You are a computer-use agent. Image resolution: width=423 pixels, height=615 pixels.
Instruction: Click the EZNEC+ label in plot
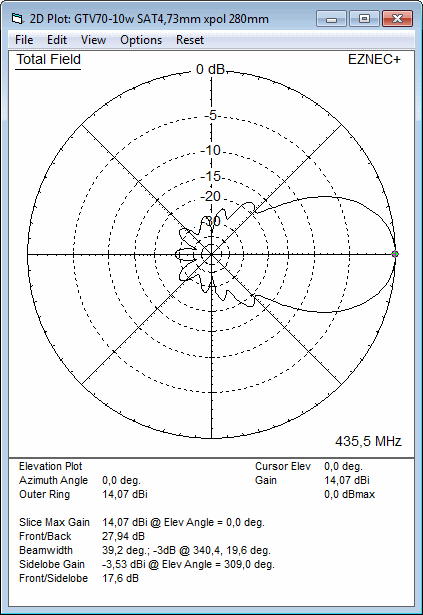[x=374, y=60]
